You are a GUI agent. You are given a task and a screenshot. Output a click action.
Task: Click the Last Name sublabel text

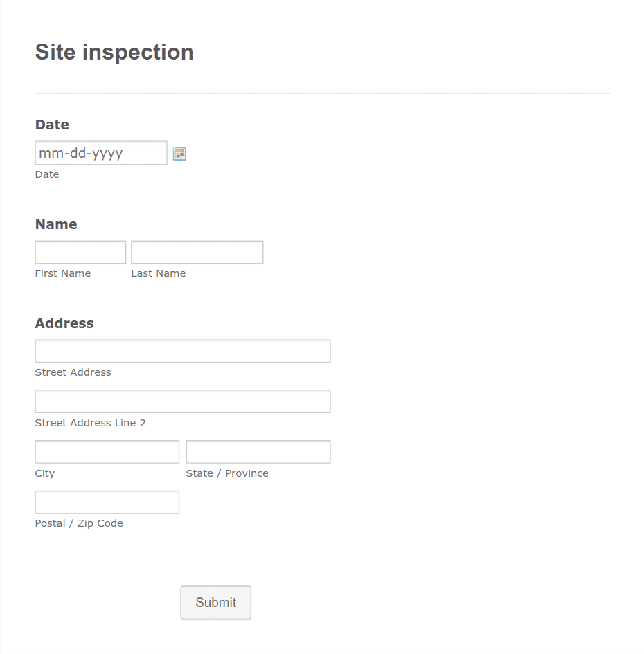(159, 273)
